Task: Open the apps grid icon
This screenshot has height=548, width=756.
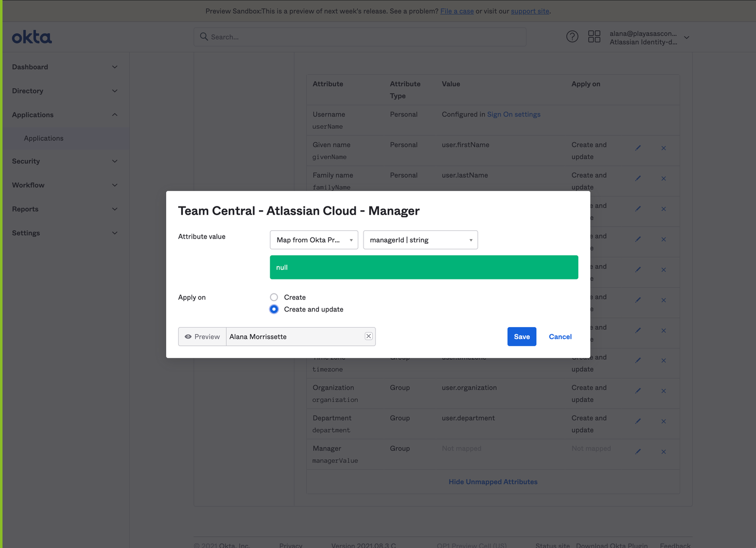Action: coord(594,36)
